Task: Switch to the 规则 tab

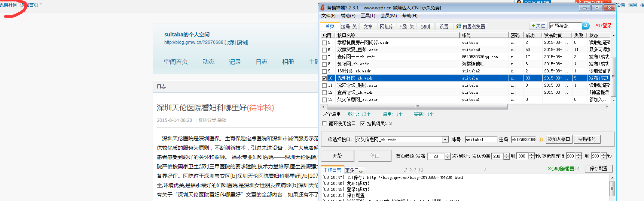Action: click(x=425, y=27)
